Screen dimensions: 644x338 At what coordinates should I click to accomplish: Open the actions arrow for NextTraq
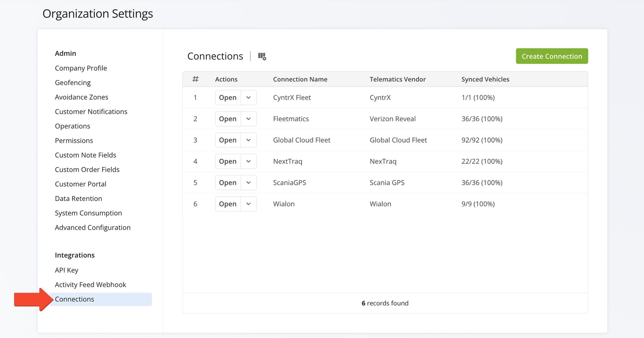[x=248, y=161]
